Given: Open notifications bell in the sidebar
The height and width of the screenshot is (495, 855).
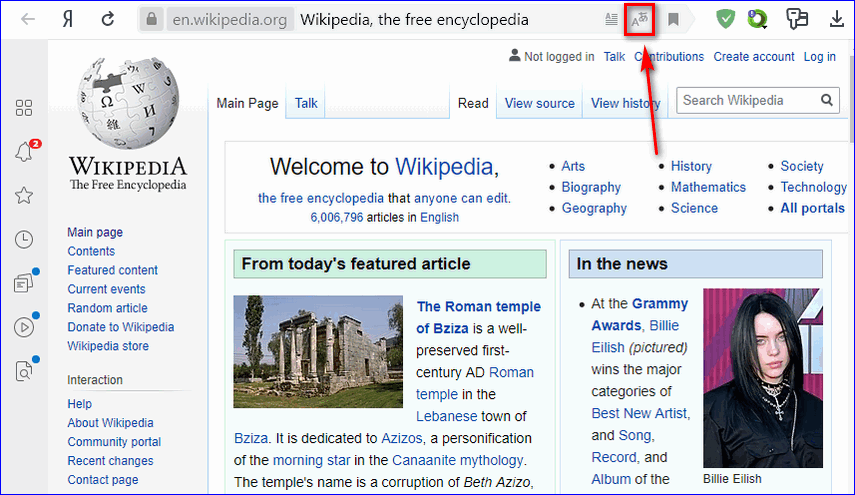Looking at the screenshot, I should click(24, 152).
